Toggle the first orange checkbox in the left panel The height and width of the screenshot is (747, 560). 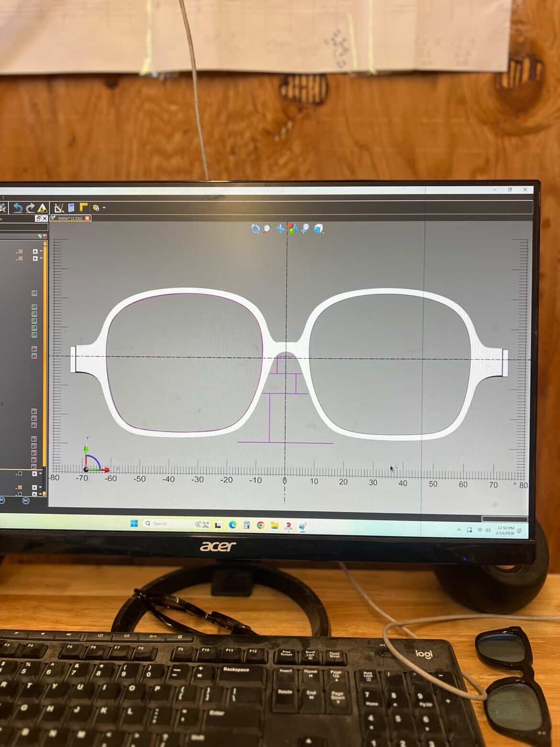[x=21, y=251]
